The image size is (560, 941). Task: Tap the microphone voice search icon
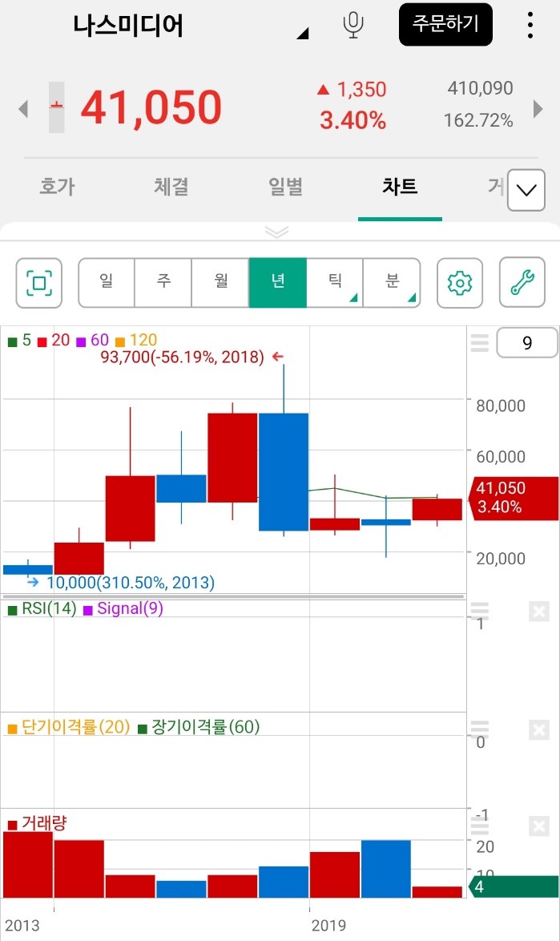353,25
